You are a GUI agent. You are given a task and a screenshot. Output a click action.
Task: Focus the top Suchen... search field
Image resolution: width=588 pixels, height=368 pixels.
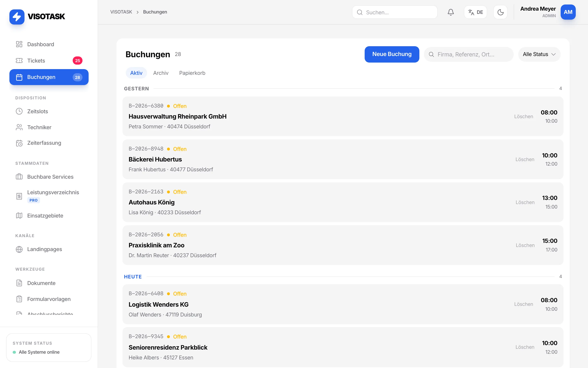[395, 12]
